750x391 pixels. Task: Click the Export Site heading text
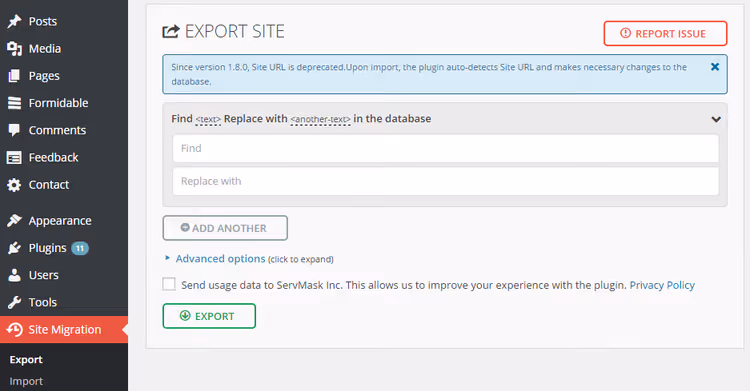point(234,32)
